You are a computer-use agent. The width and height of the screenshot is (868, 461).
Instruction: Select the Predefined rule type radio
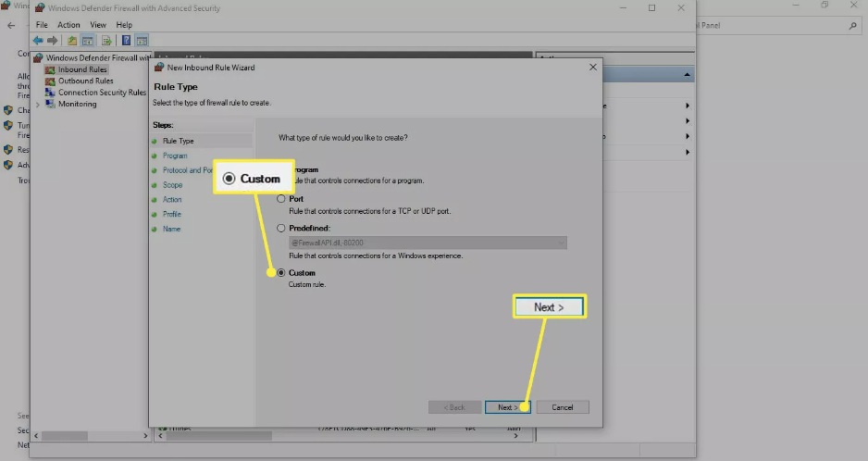(x=281, y=228)
